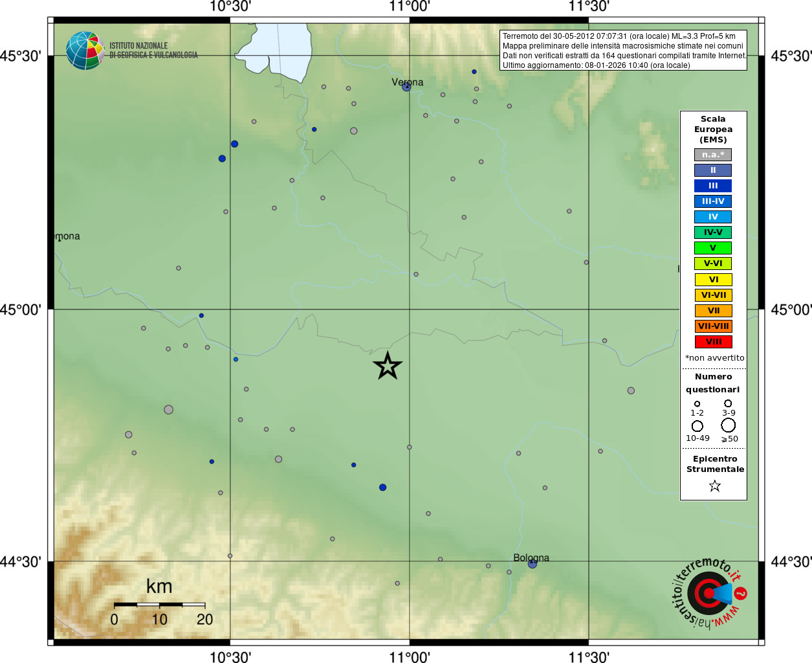Click the III intensity legend swatch
This screenshot has width=812, height=663.
click(713, 186)
